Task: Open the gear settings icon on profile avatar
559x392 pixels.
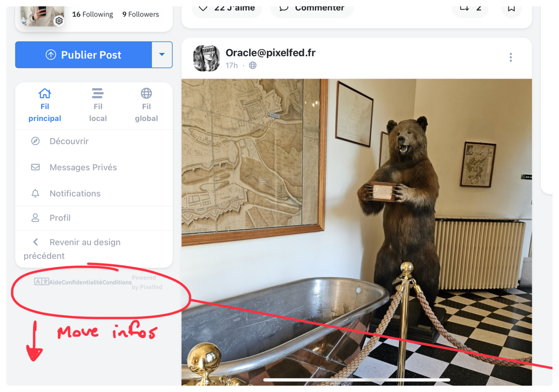Action: pyautogui.click(x=59, y=21)
